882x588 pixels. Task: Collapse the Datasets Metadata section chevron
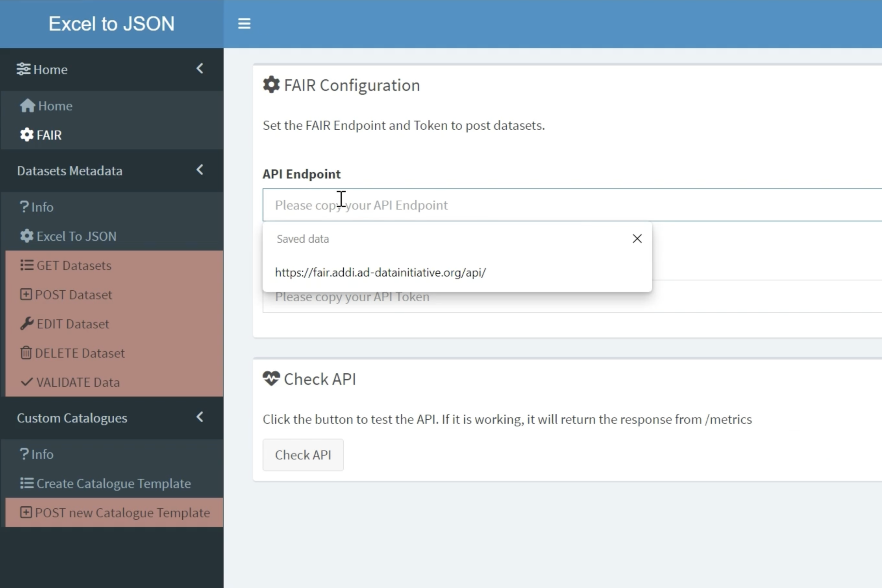point(200,170)
